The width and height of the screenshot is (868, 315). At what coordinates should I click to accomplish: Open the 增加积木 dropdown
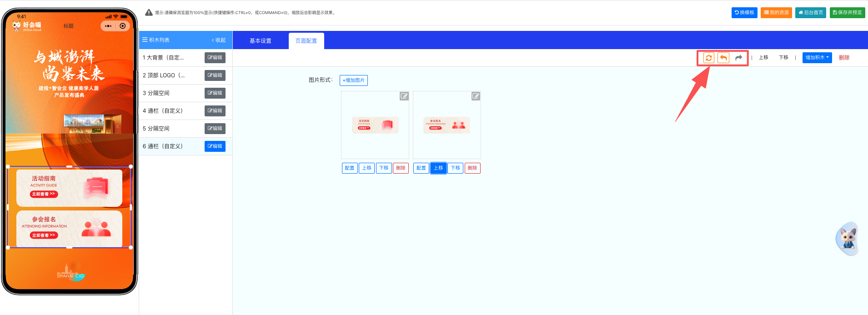817,58
